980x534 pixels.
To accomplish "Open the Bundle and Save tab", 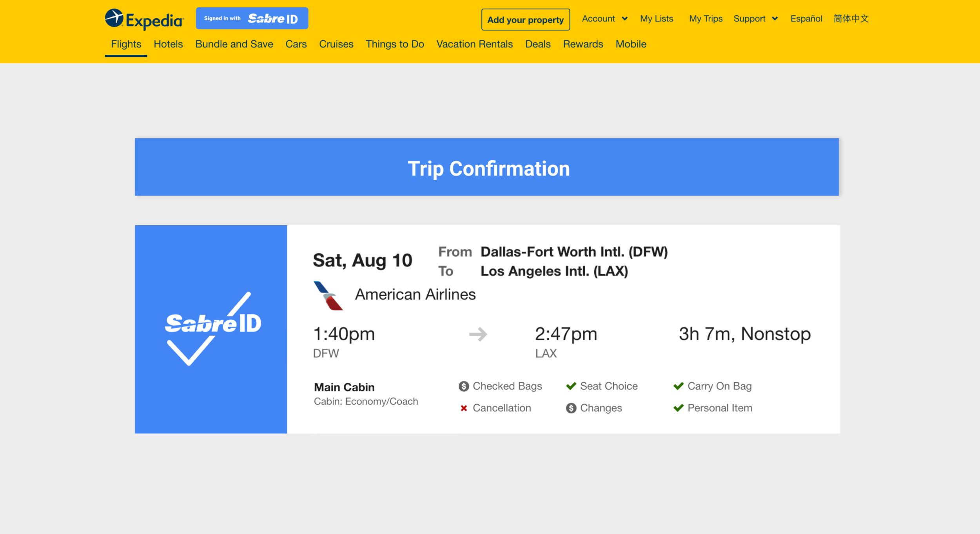I will (x=234, y=44).
